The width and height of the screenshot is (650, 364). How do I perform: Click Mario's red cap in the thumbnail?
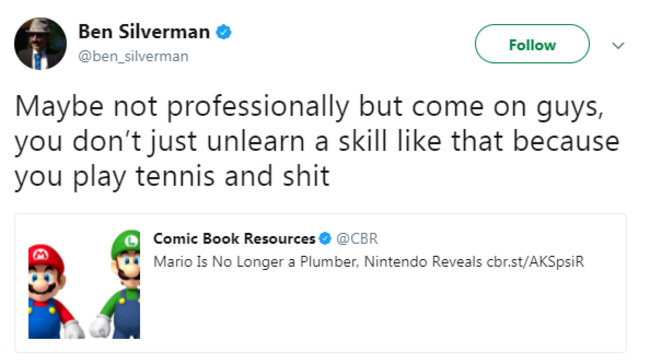coord(45,256)
